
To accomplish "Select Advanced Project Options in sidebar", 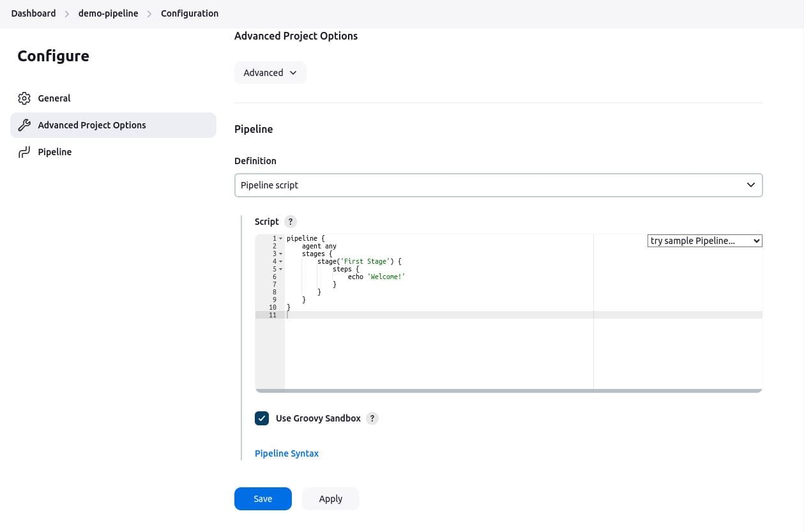I will (x=113, y=125).
